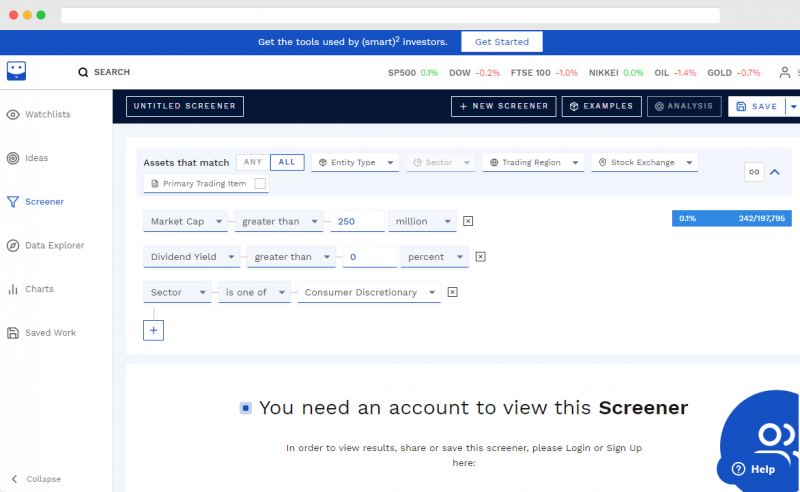This screenshot has height=492, width=800.
Task: Click the DOW ticker
Action: pyautogui.click(x=474, y=73)
